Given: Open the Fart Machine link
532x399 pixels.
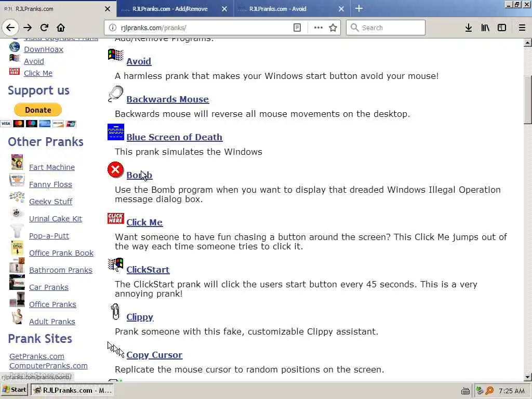Looking at the screenshot, I should 52,167.
